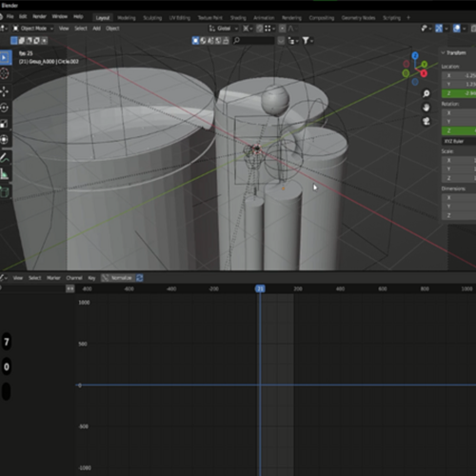Viewport: 476px width, 476px height.
Task: Click the current frame marker on timeline
Action: (x=260, y=288)
